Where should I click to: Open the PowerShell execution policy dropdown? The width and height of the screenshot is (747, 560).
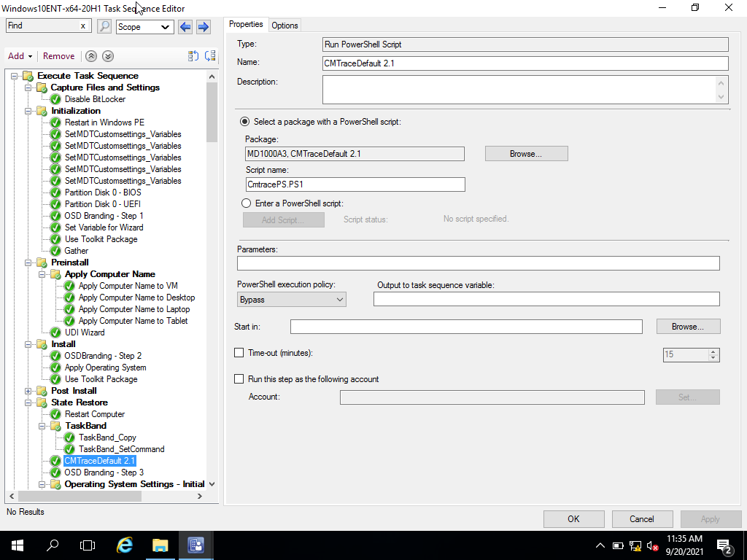pos(341,299)
